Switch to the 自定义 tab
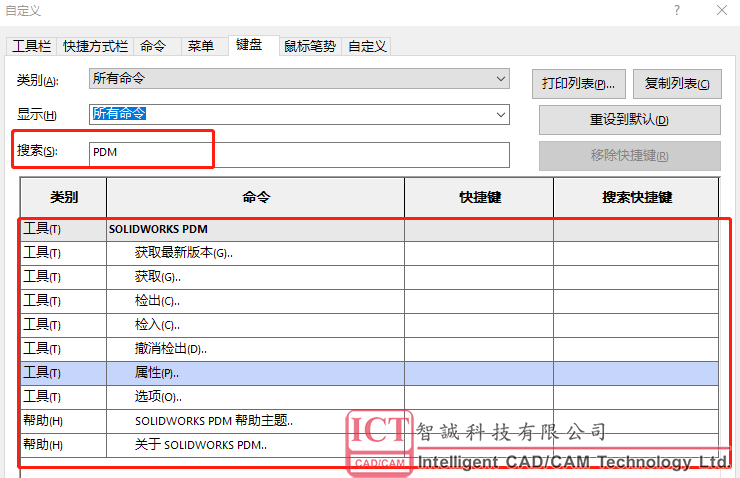Viewport: 740px width, 478px height. click(367, 46)
